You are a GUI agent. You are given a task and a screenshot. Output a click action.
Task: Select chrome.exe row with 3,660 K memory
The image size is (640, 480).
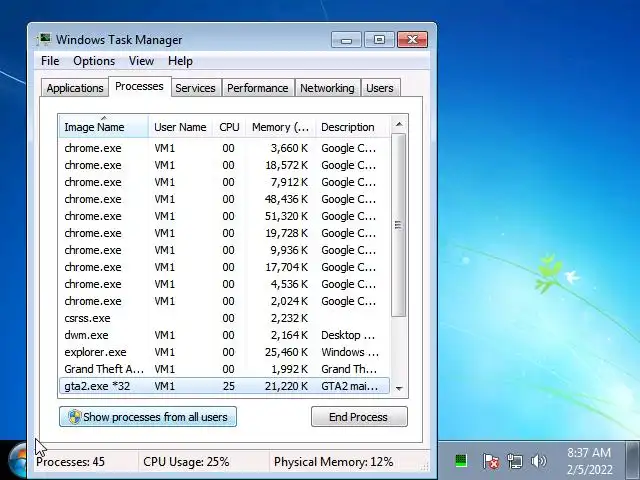tap(224, 148)
